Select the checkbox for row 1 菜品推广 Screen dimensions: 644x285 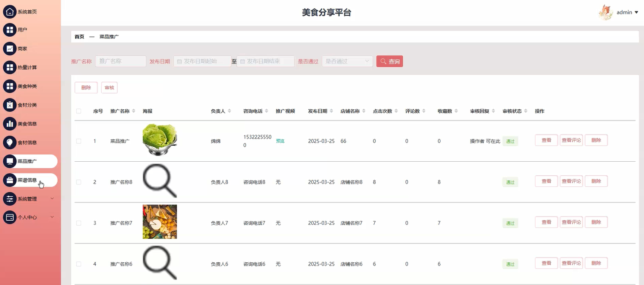pyautogui.click(x=79, y=141)
